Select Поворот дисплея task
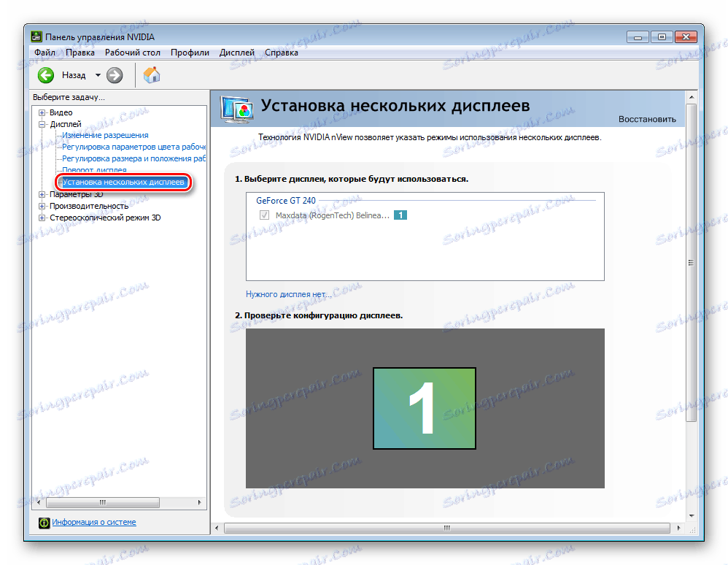 click(x=94, y=170)
